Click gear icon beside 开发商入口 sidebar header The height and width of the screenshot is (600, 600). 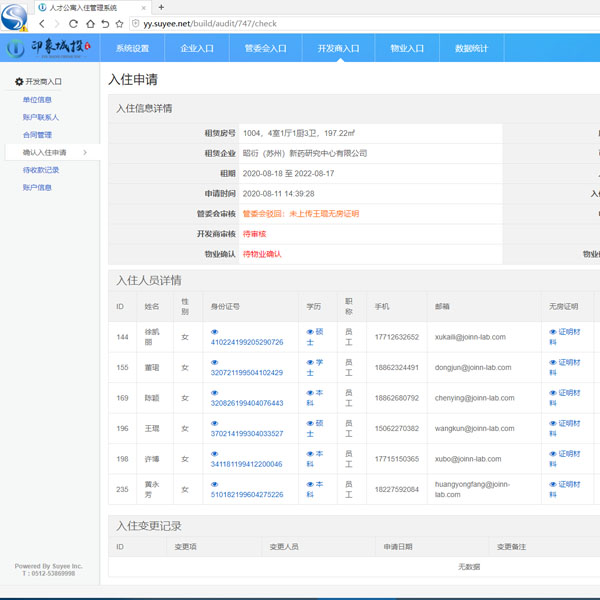click(x=18, y=82)
